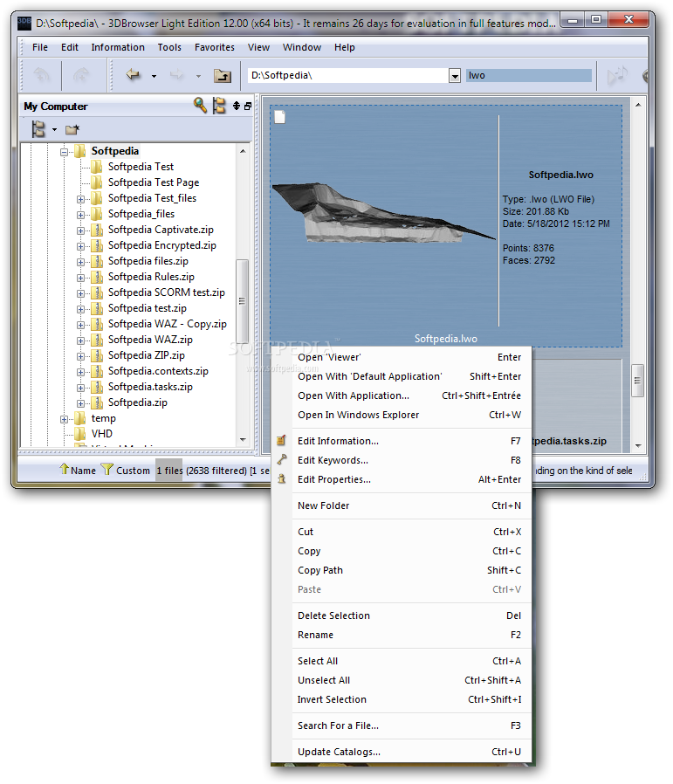The height and width of the screenshot is (784, 673).
Task: Open the Window menu
Action: pos(302,47)
